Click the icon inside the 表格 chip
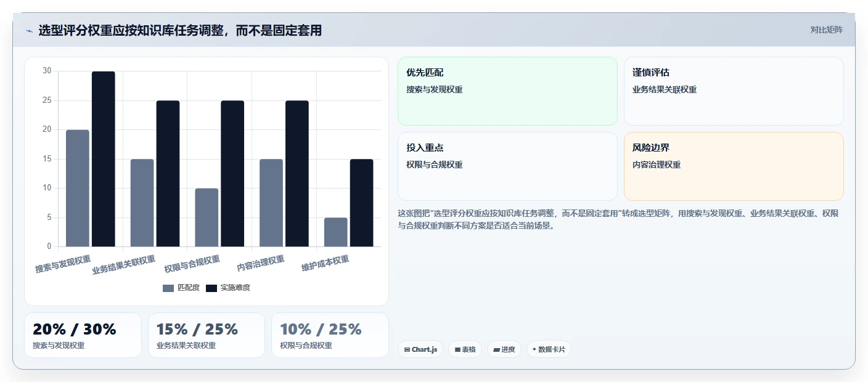Viewport: 868px width, 382px height. point(457,349)
